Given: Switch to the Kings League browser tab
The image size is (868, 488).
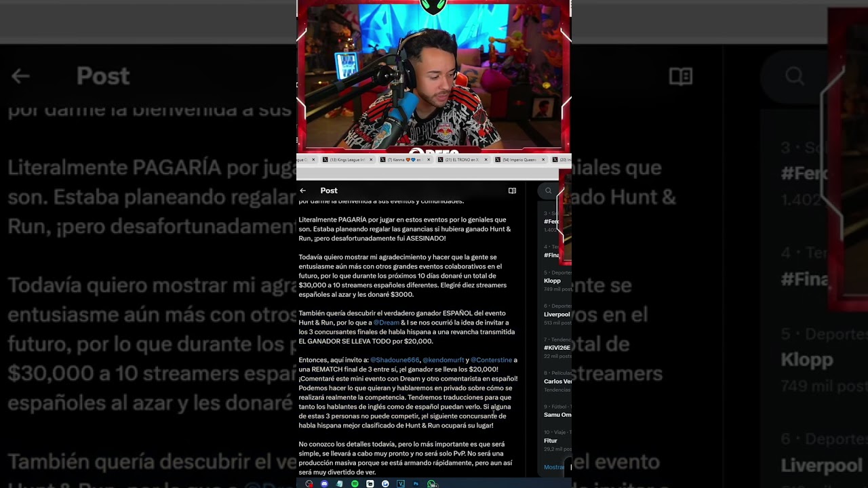Looking at the screenshot, I should (349, 160).
